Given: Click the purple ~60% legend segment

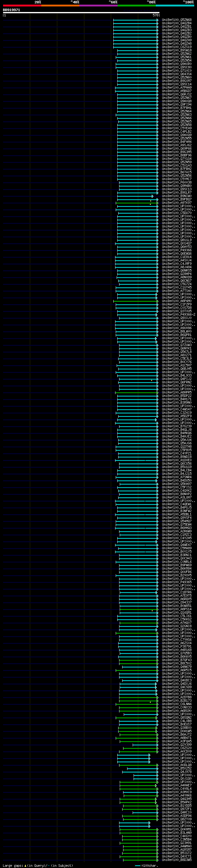Looking at the screenshot, I should 98,6.
